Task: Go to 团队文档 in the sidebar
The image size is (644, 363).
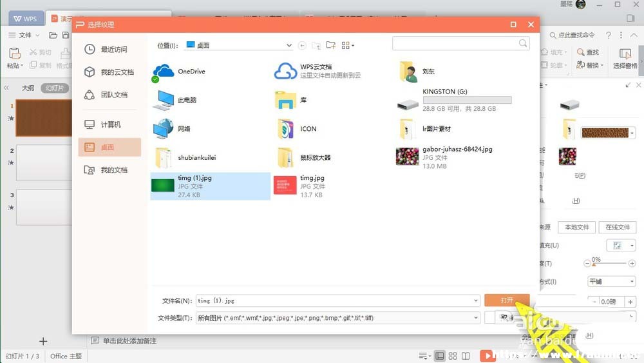Action: tap(106, 95)
